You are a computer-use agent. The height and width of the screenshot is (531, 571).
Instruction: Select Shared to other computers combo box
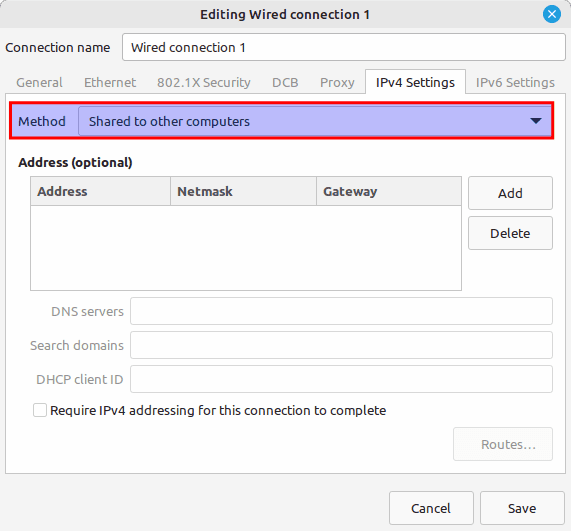point(315,121)
